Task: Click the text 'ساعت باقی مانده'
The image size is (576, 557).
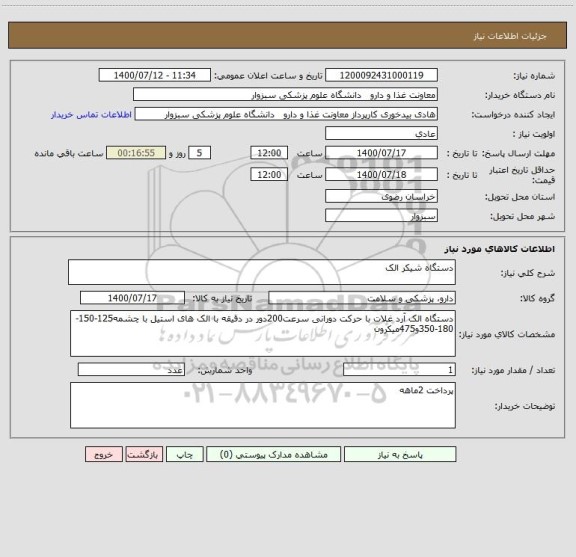Action: tap(69, 153)
